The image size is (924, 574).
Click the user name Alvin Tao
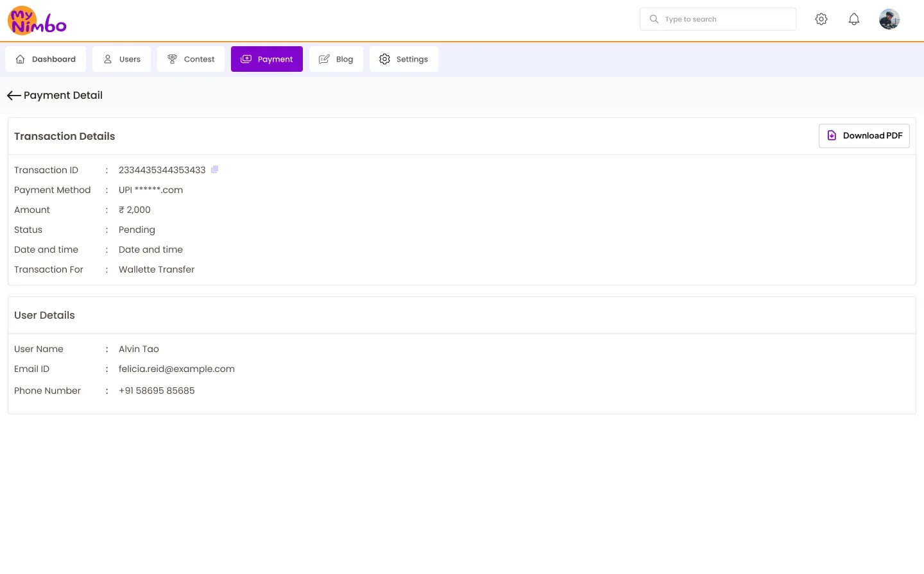click(x=139, y=349)
